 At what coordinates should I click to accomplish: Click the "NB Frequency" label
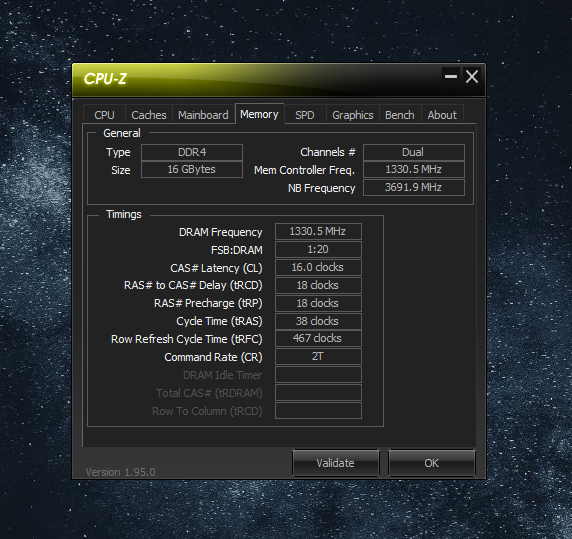321,188
